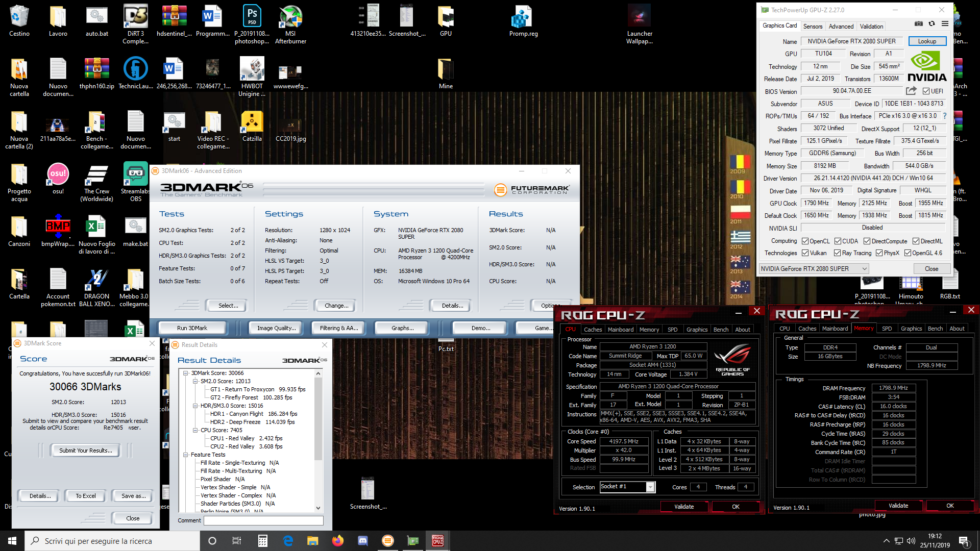Open the GPU-Z hamburger menu icon

[945, 24]
